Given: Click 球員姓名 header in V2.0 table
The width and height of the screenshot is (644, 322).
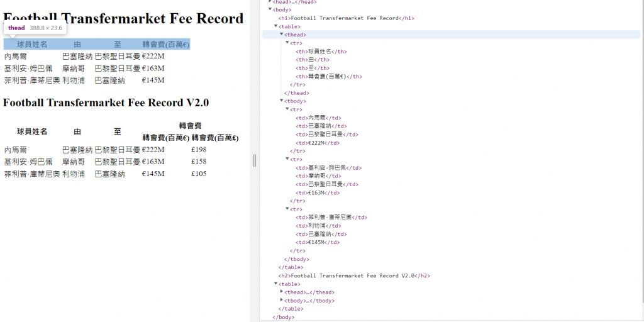Looking at the screenshot, I should click(32, 131).
